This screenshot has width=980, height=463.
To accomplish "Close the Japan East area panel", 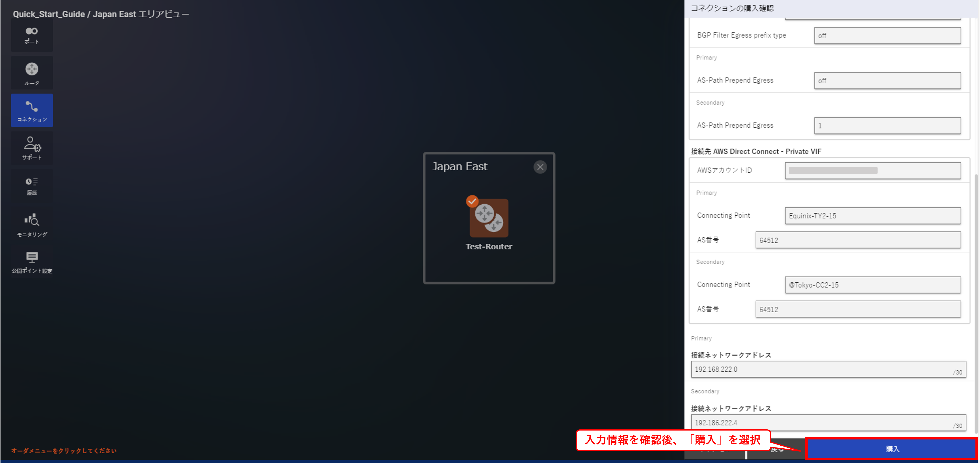I will point(540,167).
